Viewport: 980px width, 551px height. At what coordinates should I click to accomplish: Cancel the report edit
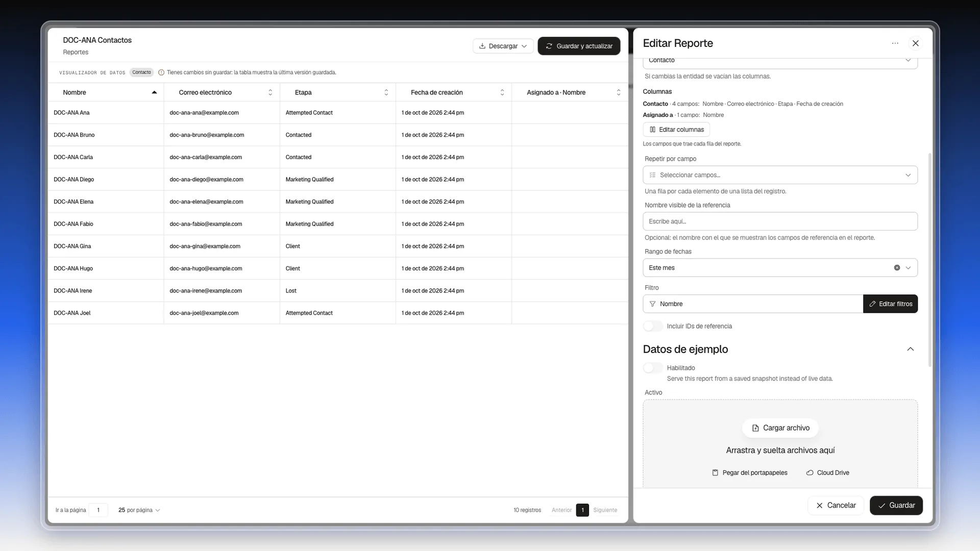pyautogui.click(x=836, y=506)
